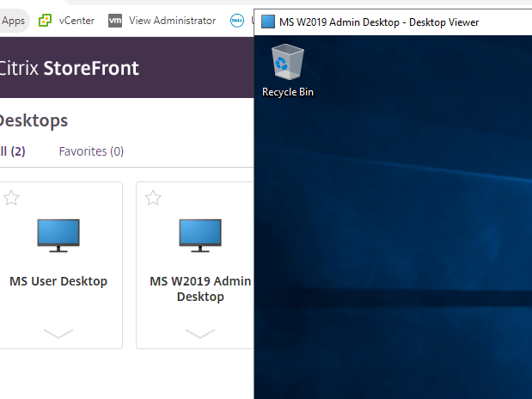Open the Apps bookmarks shortcut
Screen dimensions: 532x399
coord(14,21)
